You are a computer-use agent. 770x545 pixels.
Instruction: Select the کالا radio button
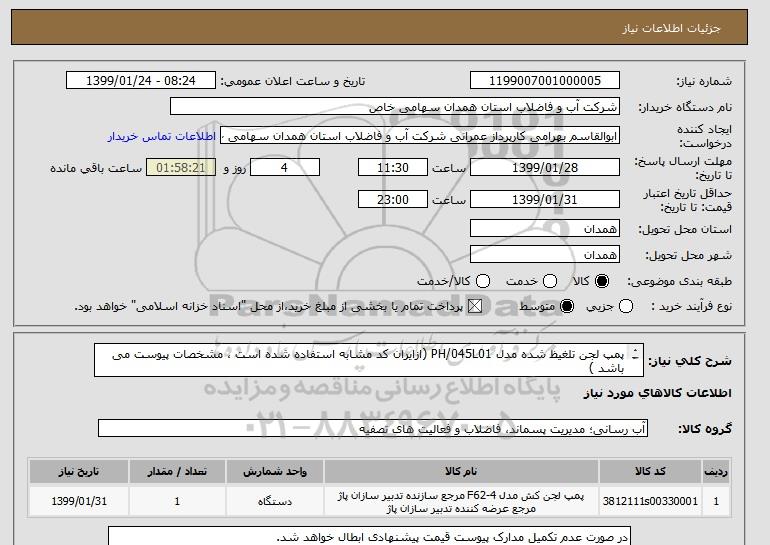pyautogui.click(x=602, y=281)
